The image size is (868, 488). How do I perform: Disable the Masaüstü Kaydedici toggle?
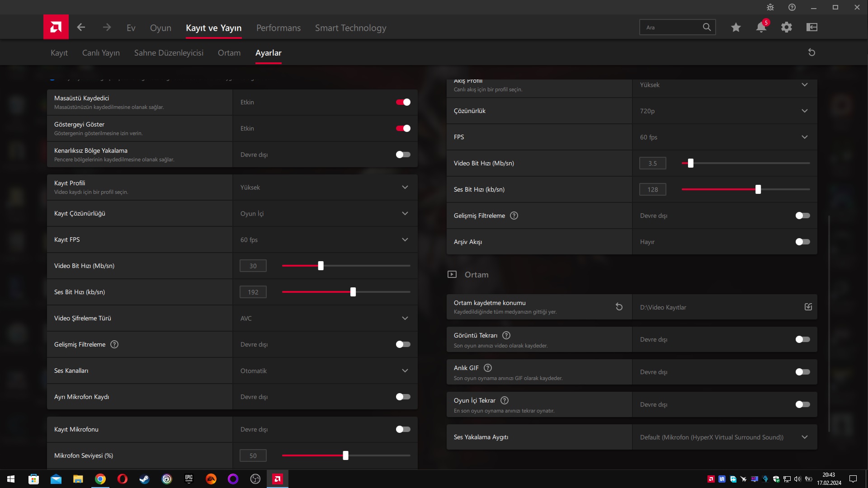tap(403, 102)
